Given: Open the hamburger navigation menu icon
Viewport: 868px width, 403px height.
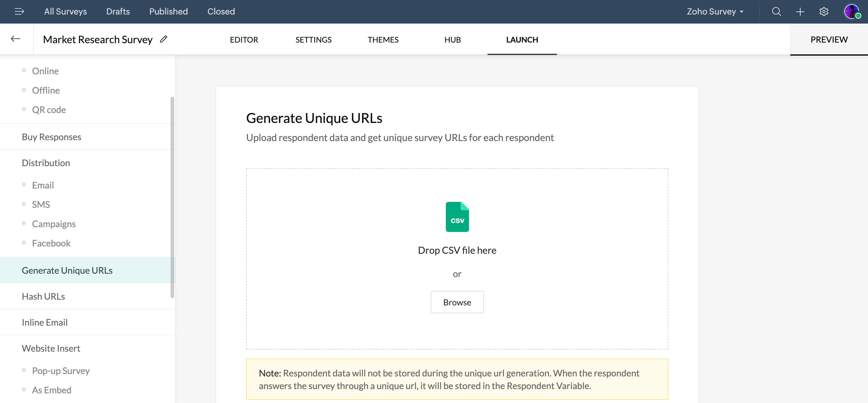Looking at the screenshot, I should (19, 11).
